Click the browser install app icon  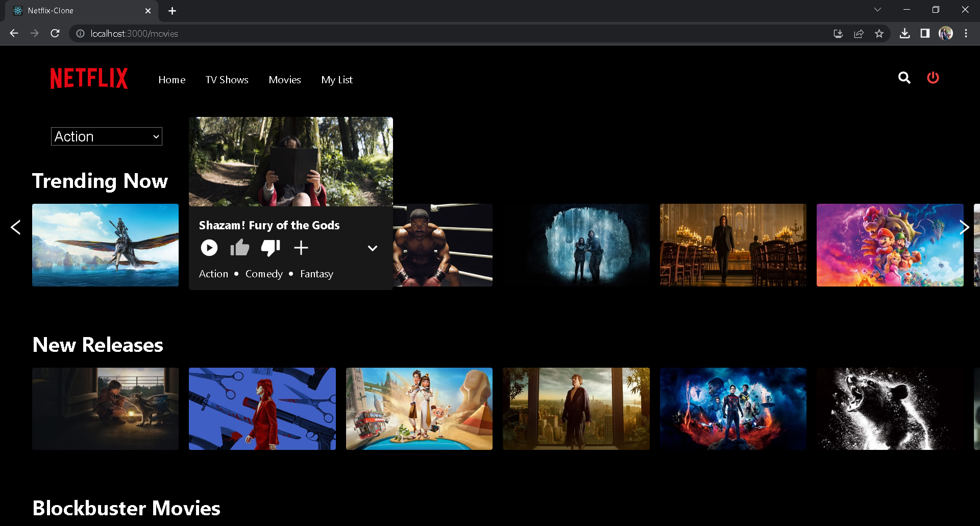click(x=838, y=33)
